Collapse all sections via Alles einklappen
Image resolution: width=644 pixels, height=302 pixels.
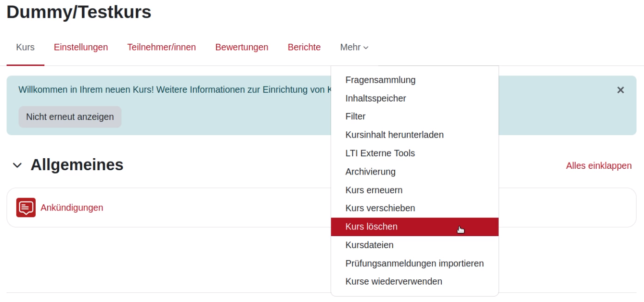coord(598,165)
